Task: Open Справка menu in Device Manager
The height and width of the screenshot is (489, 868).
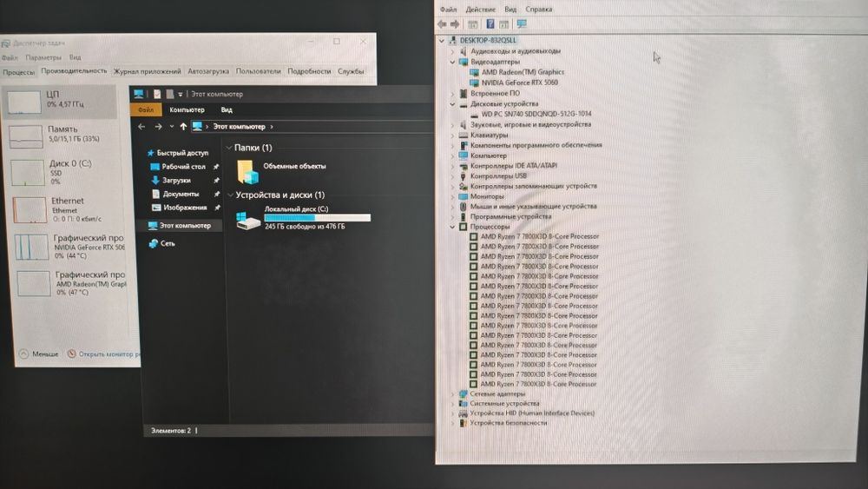Action: pyautogui.click(x=539, y=9)
